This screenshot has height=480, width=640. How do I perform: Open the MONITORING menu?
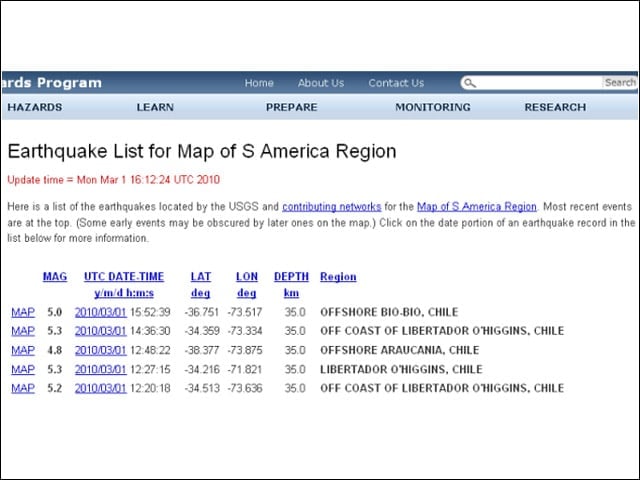(433, 107)
